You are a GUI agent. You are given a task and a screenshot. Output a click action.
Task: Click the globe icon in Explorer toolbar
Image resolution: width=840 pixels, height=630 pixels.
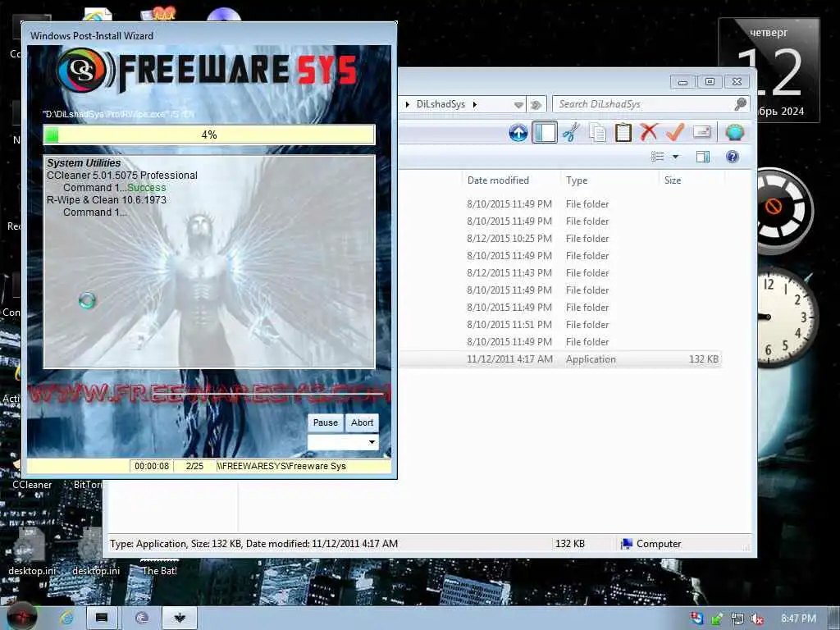tap(734, 132)
